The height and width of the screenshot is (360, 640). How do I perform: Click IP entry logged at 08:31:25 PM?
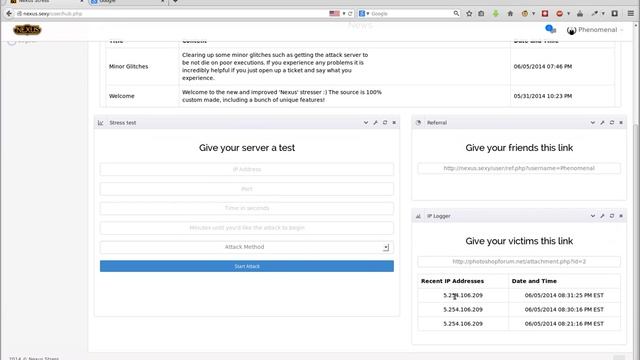click(x=463, y=295)
